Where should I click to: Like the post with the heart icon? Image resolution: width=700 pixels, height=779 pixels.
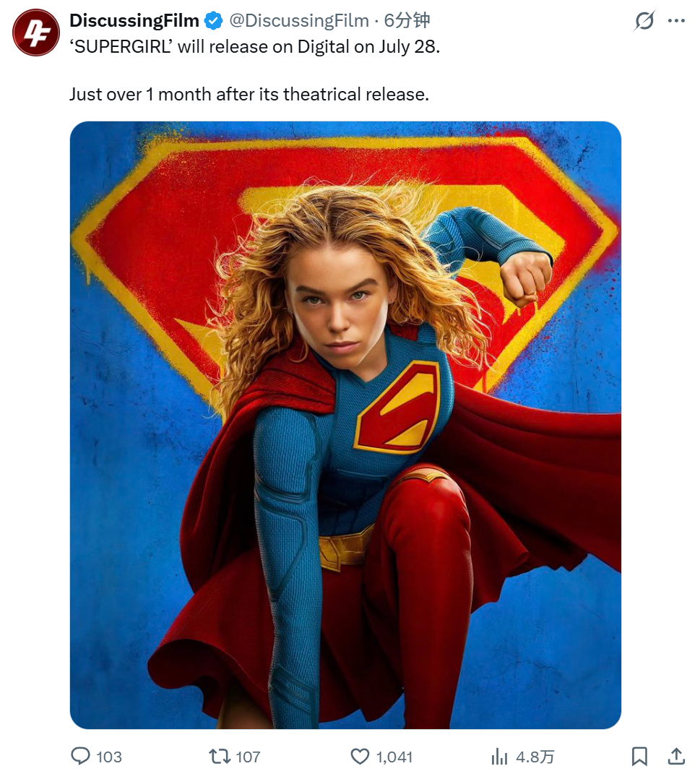(x=360, y=756)
